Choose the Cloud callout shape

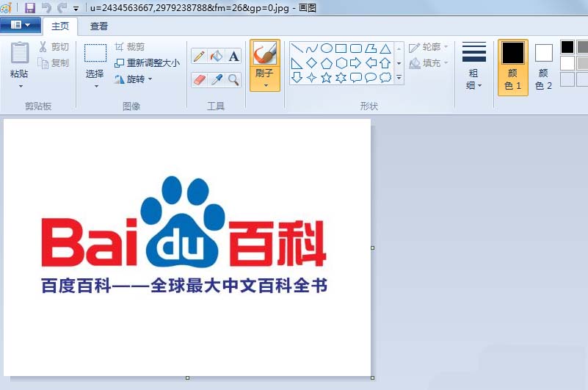tap(385, 78)
